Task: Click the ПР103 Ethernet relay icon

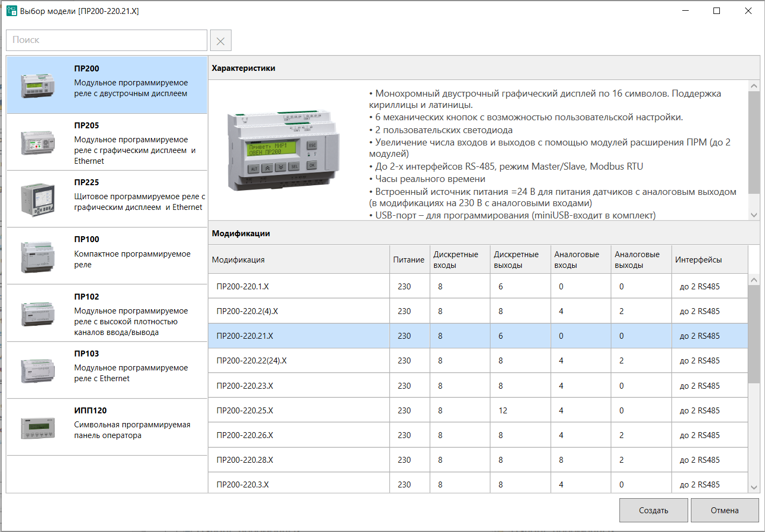Action: click(38, 370)
